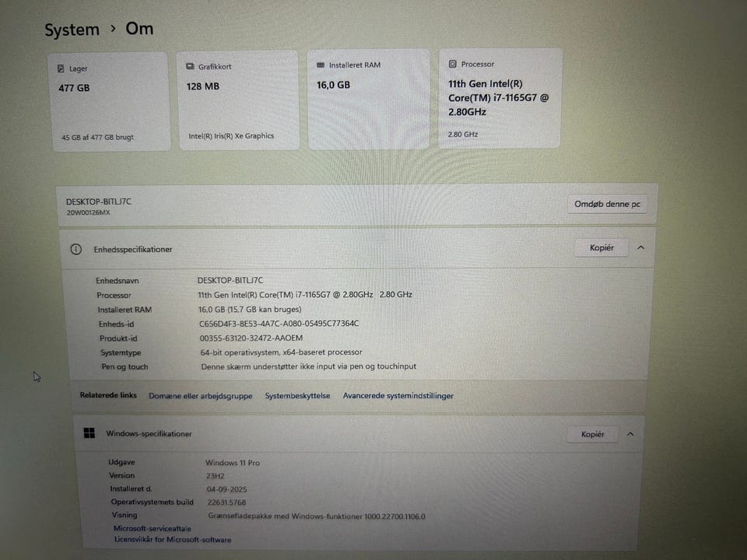
Task: Click the Processor card icon
Action: (x=453, y=64)
